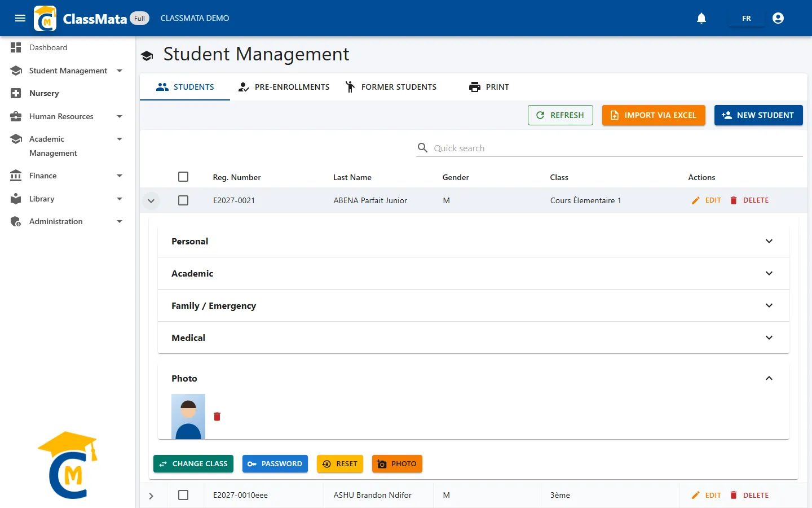This screenshot has width=812, height=508.
Task: Click the New Student button
Action: 758,115
